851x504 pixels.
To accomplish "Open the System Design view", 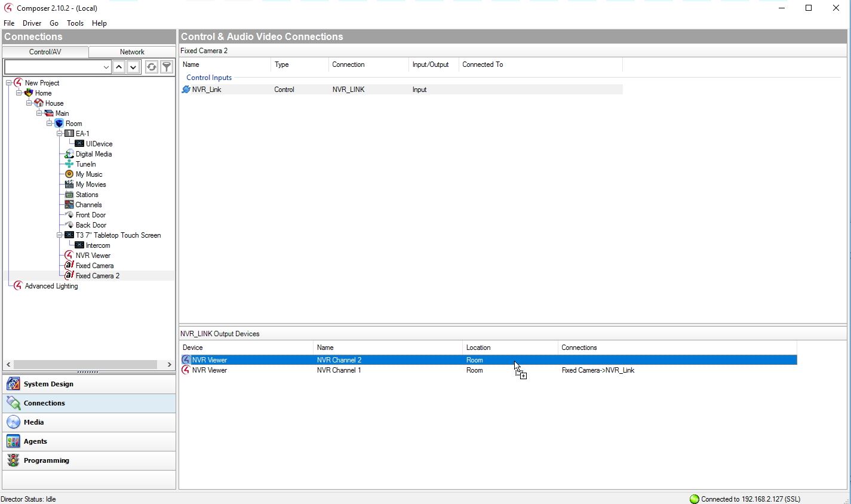I will point(89,384).
